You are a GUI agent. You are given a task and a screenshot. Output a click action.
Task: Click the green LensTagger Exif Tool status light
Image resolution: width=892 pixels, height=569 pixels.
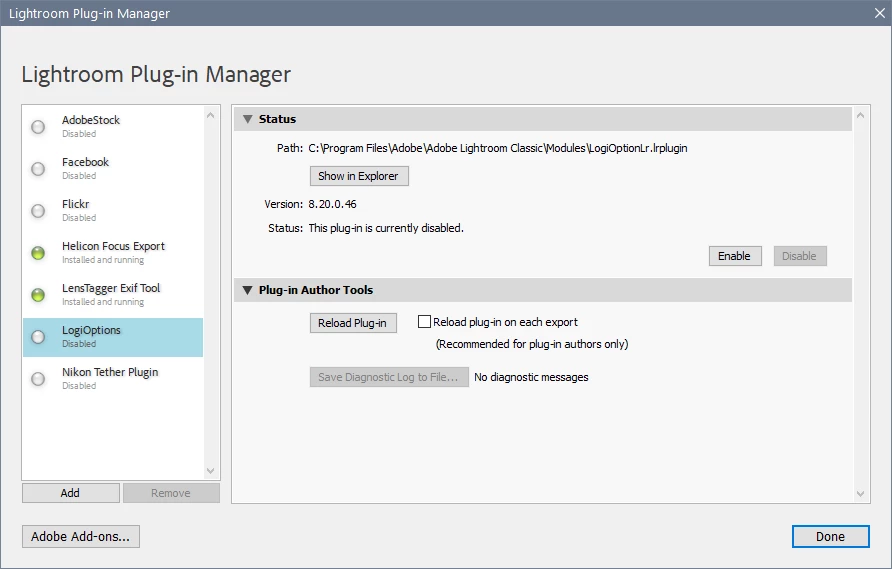38,295
